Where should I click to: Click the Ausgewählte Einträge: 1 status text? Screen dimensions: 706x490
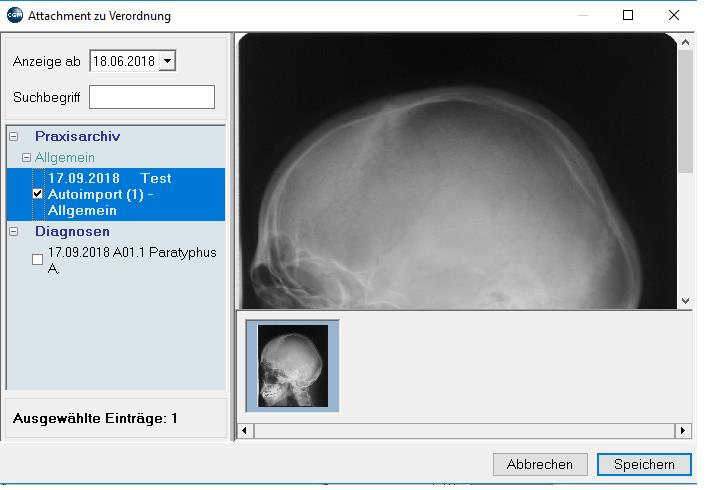(x=95, y=418)
